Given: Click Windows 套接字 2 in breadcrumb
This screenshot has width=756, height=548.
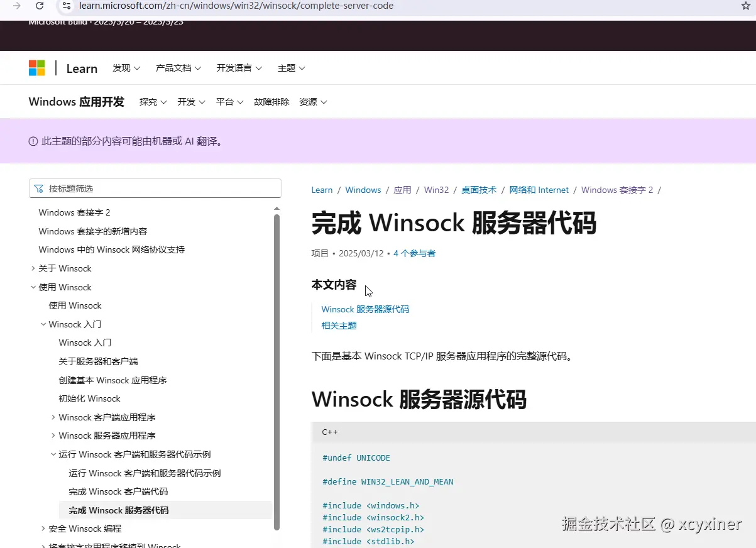Looking at the screenshot, I should [617, 190].
